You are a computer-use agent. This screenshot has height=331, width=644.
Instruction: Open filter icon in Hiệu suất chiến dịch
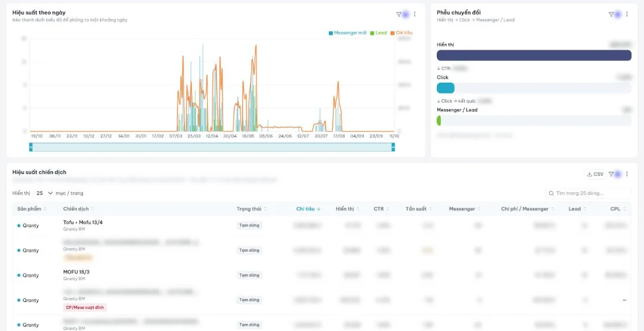click(x=611, y=174)
